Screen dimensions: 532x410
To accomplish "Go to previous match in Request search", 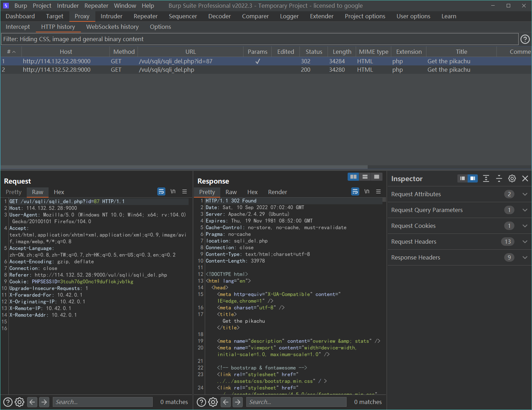I will pyautogui.click(x=32, y=402).
